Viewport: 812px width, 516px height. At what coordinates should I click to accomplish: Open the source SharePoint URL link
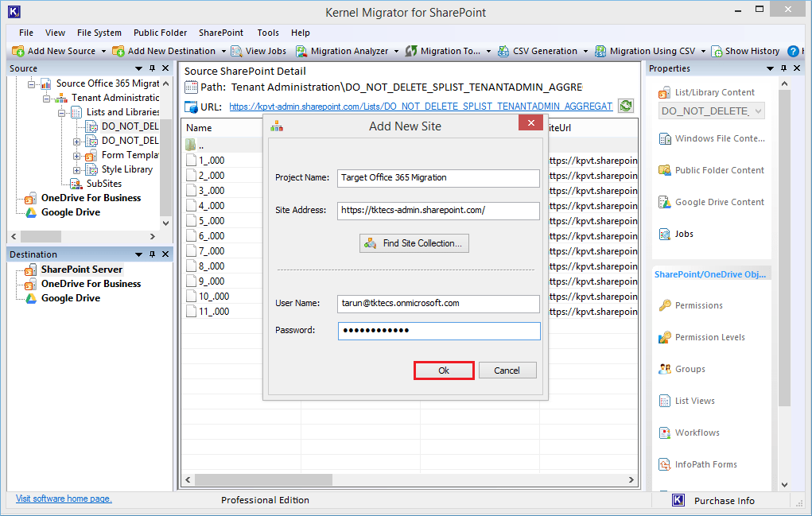(421, 107)
